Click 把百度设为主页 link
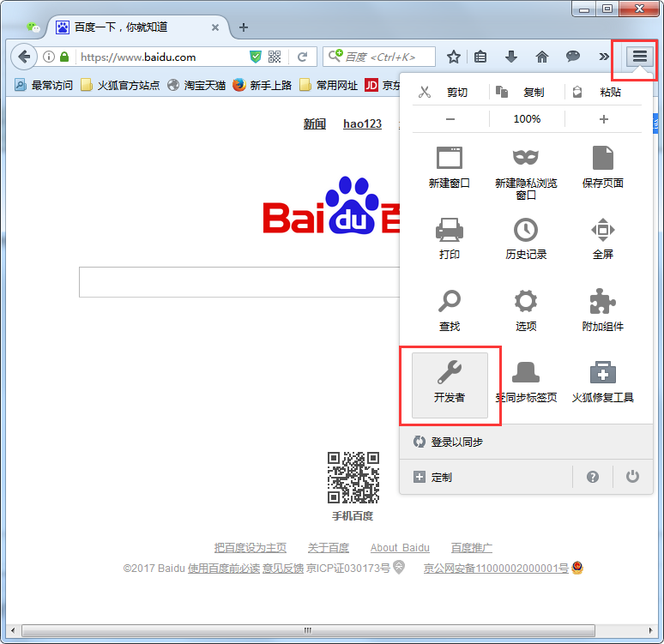The image size is (664, 644). tap(251, 547)
